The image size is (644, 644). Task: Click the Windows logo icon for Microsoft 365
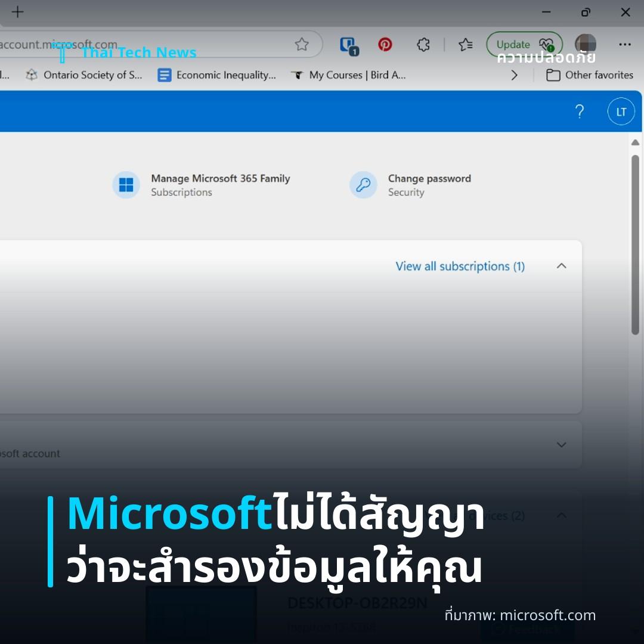coord(126,185)
